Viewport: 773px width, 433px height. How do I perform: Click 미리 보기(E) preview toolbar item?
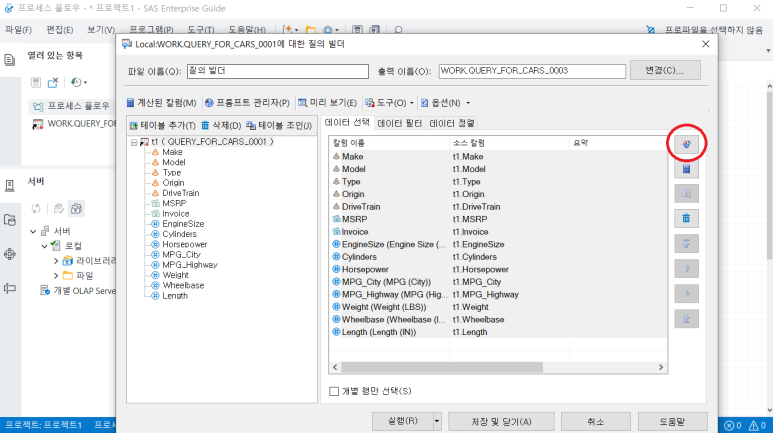(327, 103)
